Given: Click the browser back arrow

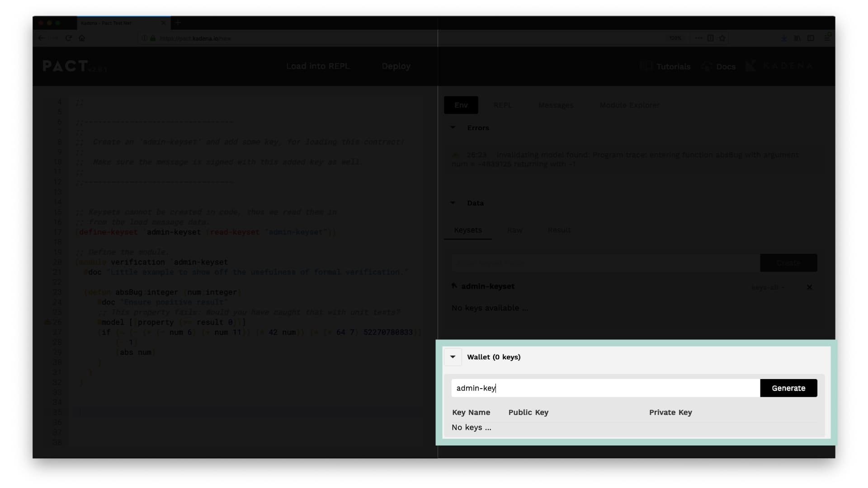Looking at the screenshot, I should (42, 38).
